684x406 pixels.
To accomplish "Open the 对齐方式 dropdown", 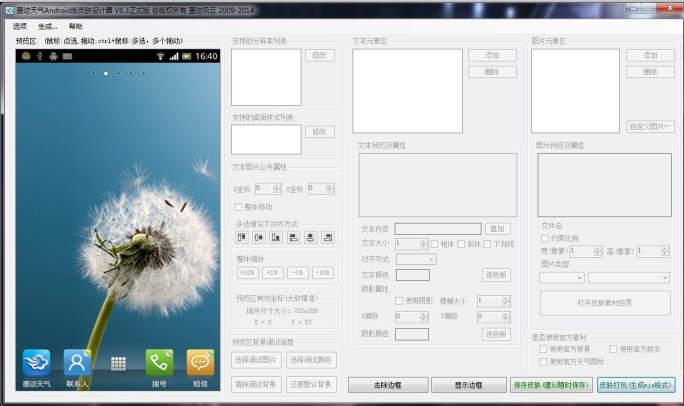I will tap(415, 259).
